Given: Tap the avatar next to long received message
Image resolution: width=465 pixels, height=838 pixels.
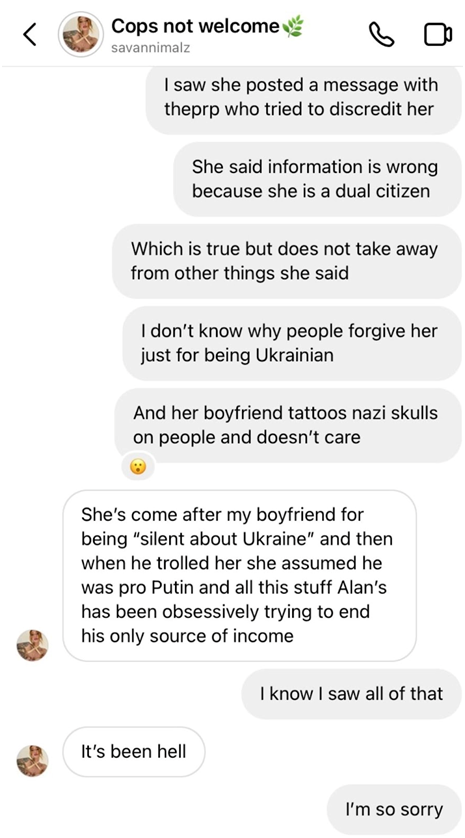Looking at the screenshot, I should coord(33,645).
